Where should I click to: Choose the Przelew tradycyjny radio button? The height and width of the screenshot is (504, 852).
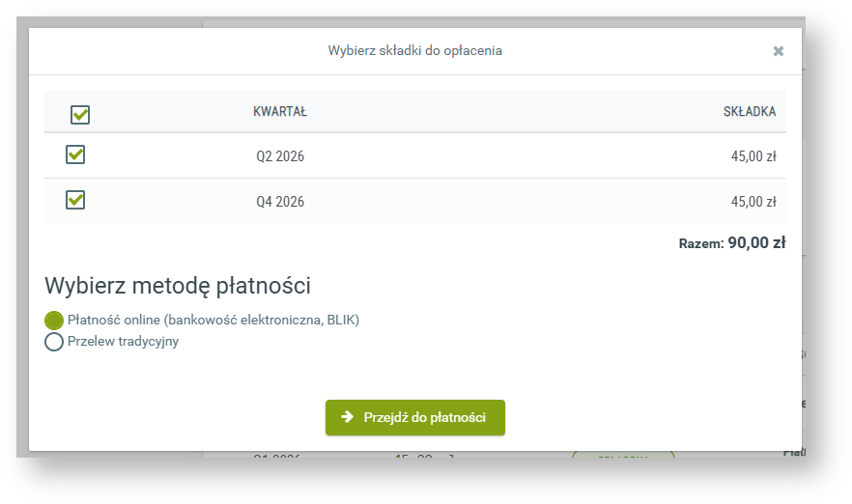pyautogui.click(x=54, y=342)
